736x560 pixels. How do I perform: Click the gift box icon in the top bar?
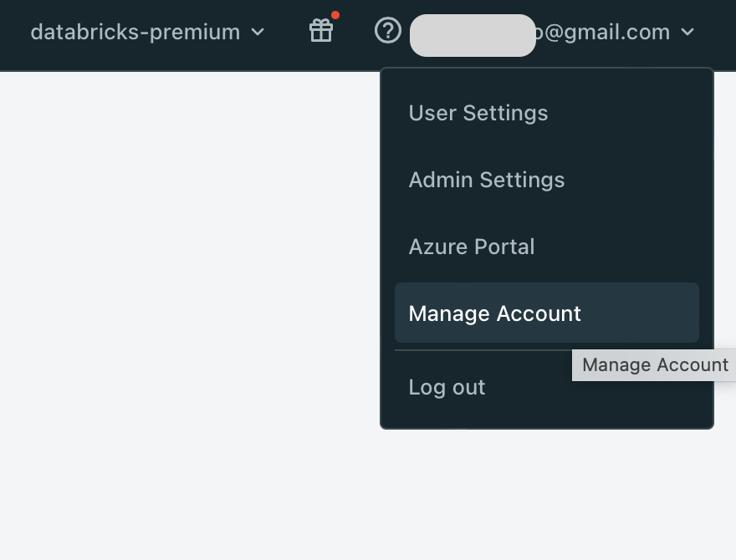[321, 32]
